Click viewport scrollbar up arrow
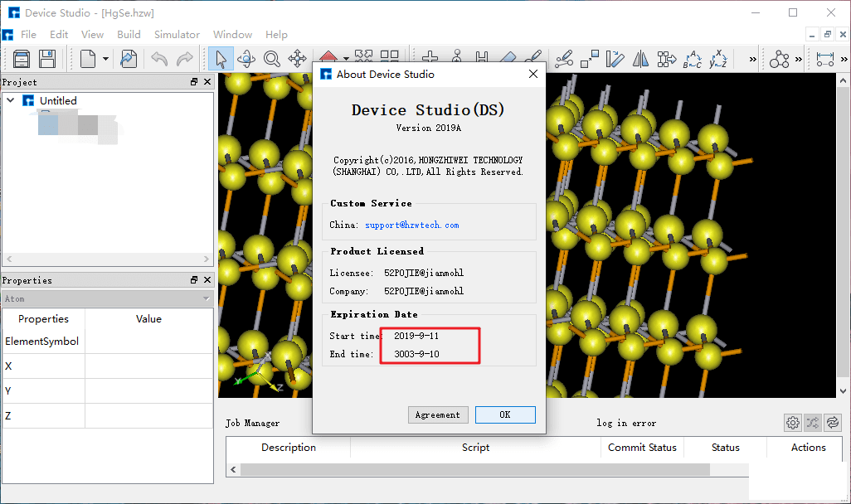Image resolution: width=851 pixels, height=504 pixels. [843, 80]
